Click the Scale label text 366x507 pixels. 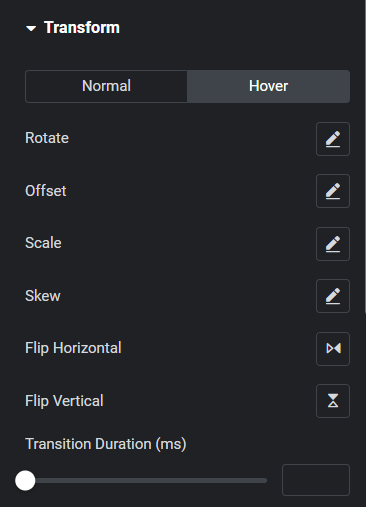pos(43,243)
